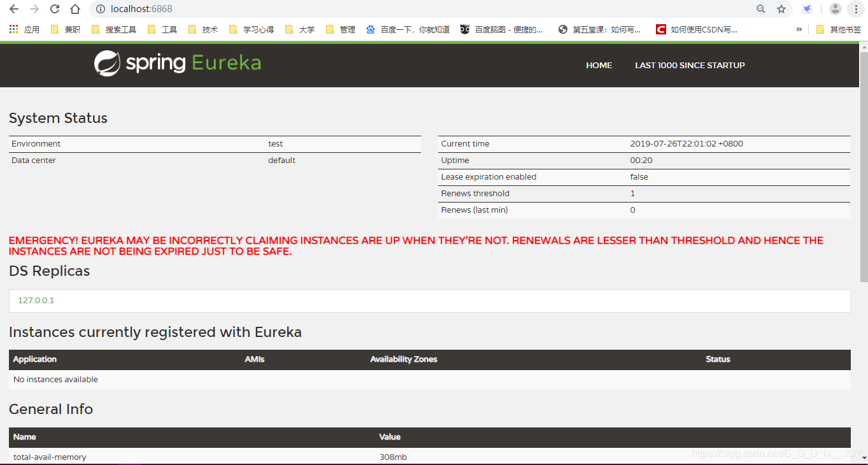Open the 第五堂课 bookmark
Image resolution: width=868 pixels, height=465 pixels.
pyautogui.click(x=599, y=29)
